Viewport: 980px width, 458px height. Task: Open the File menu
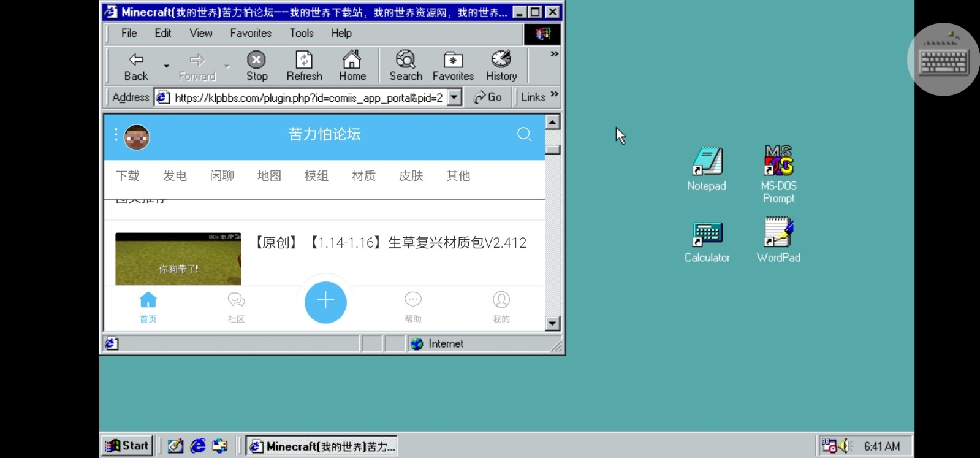tap(129, 33)
